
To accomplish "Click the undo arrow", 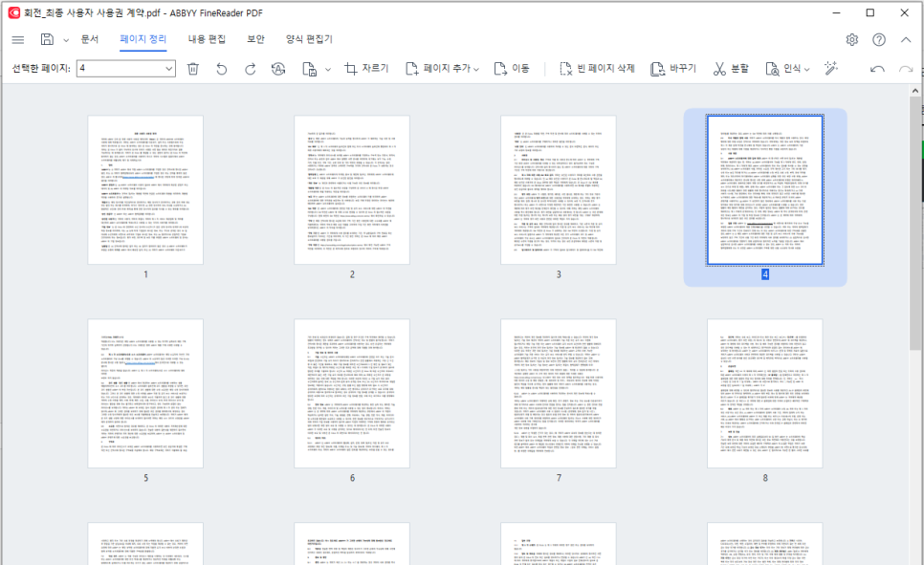I will tap(877, 69).
